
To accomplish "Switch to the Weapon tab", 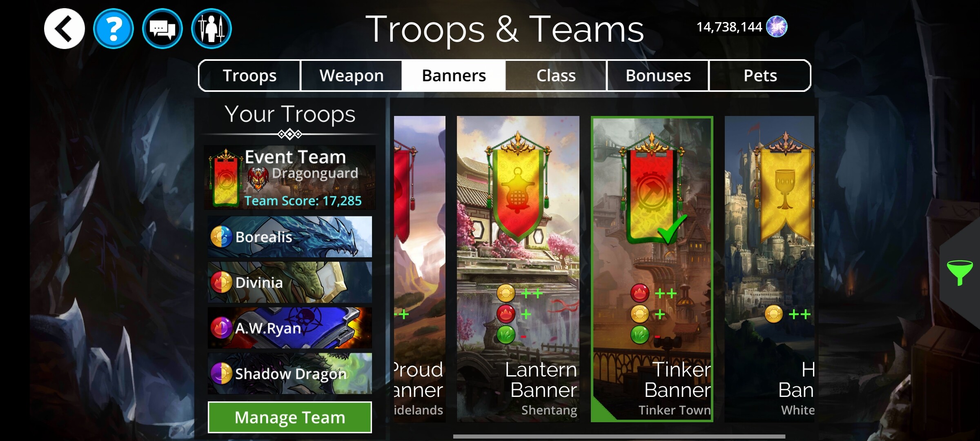I will (352, 76).
